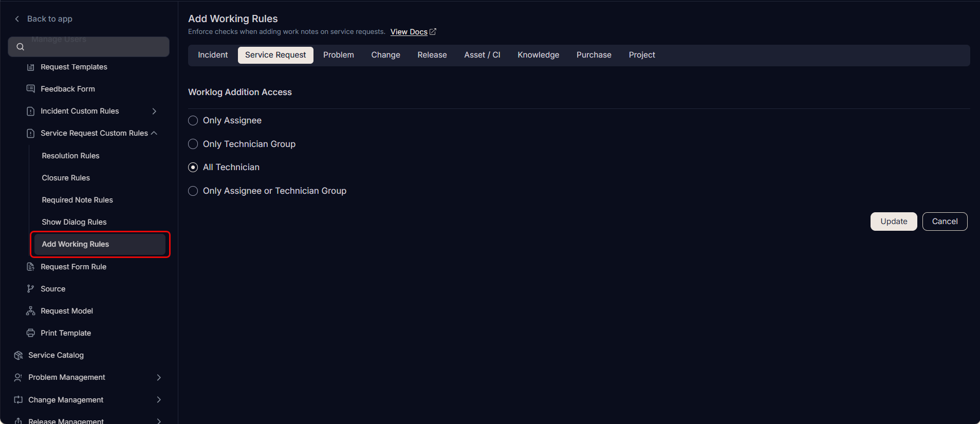The image size is (980, 424).
Task: Click the Problem Management icon
Action: tap(19, 377)
